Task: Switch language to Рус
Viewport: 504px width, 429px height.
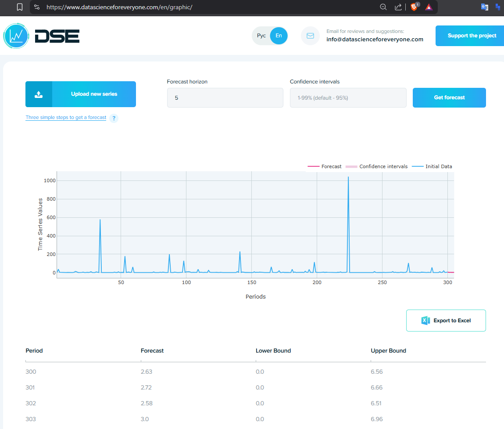Action: tap(261, 36)
